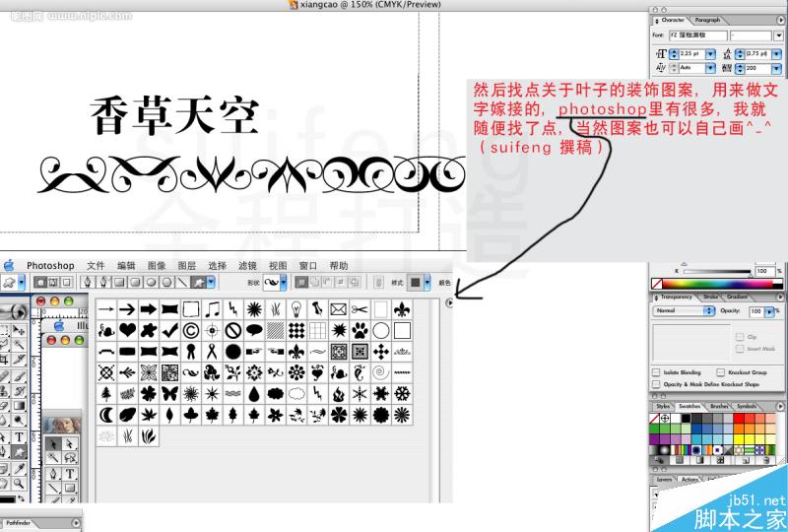Choose the music note shape
Image resolution: width=788 pixels, height=532 pixels.
212,309
